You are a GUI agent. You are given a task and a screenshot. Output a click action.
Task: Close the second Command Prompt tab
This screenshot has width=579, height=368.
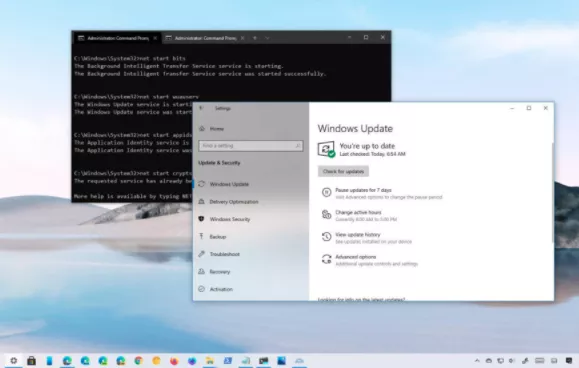[243, 38]
